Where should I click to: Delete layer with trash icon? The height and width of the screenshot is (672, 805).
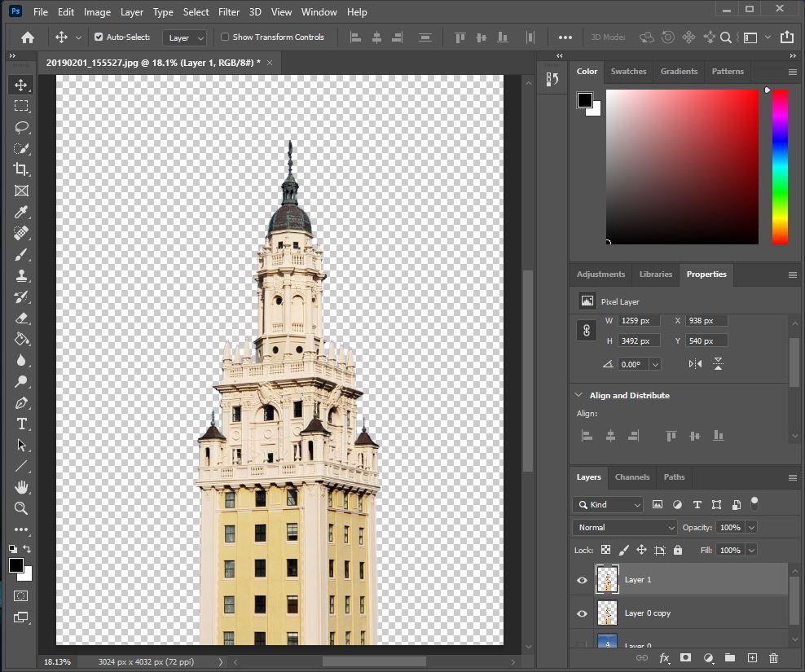point(774,657)
